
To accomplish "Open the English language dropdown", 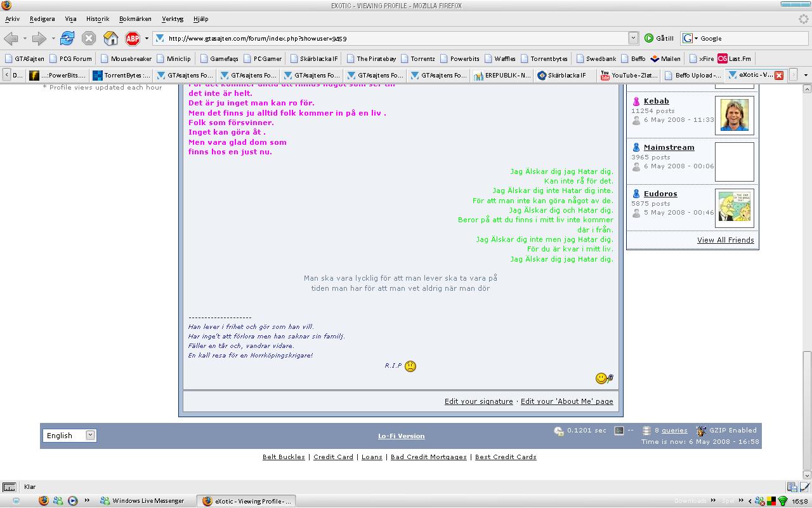I will [70, 435].
